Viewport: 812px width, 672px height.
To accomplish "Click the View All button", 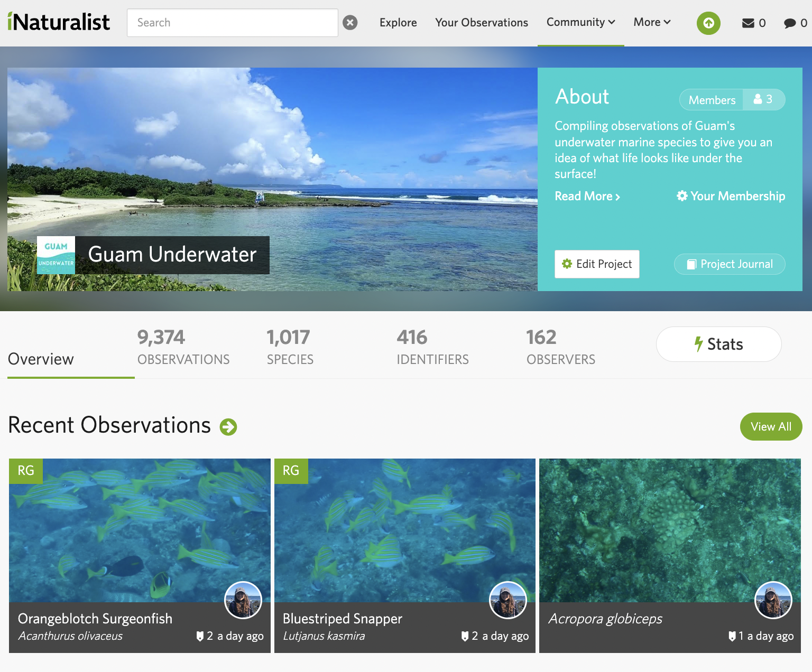I will (x=771, y=427).
